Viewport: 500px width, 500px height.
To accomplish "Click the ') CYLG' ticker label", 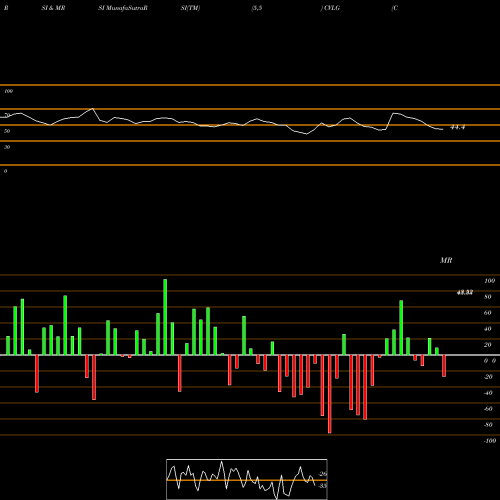I will click(x=330, y=8).
